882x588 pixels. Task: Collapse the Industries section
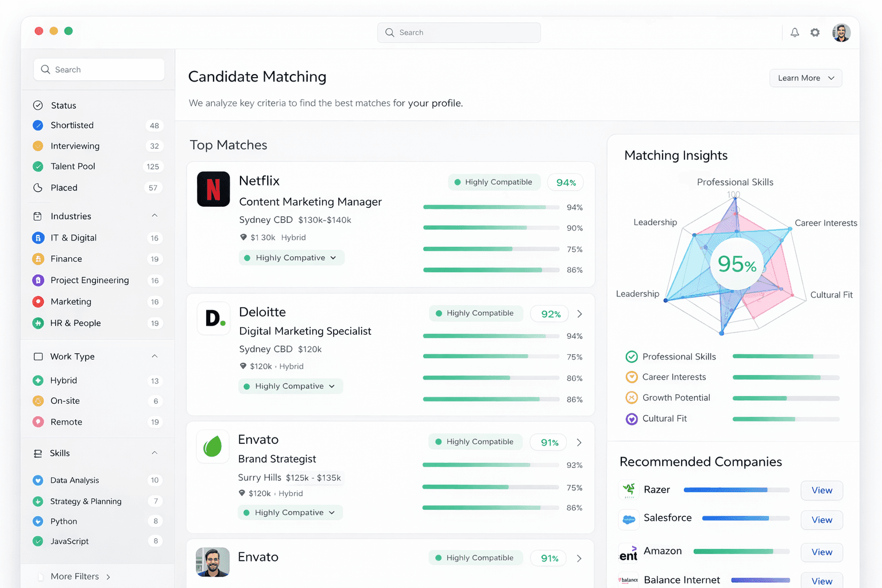click(154, 216)
